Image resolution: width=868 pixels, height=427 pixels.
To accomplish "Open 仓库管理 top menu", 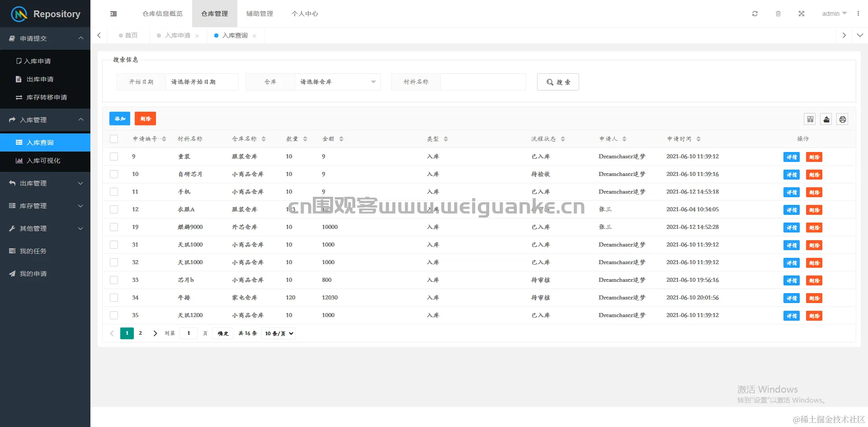I will pos(215,14).
